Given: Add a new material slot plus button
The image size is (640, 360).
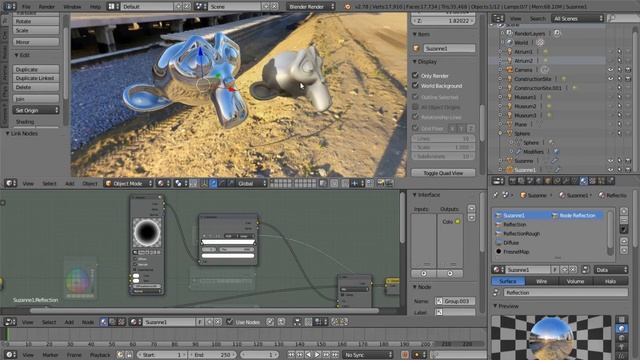Looking at the screenshot, I should tap(624, 211).
